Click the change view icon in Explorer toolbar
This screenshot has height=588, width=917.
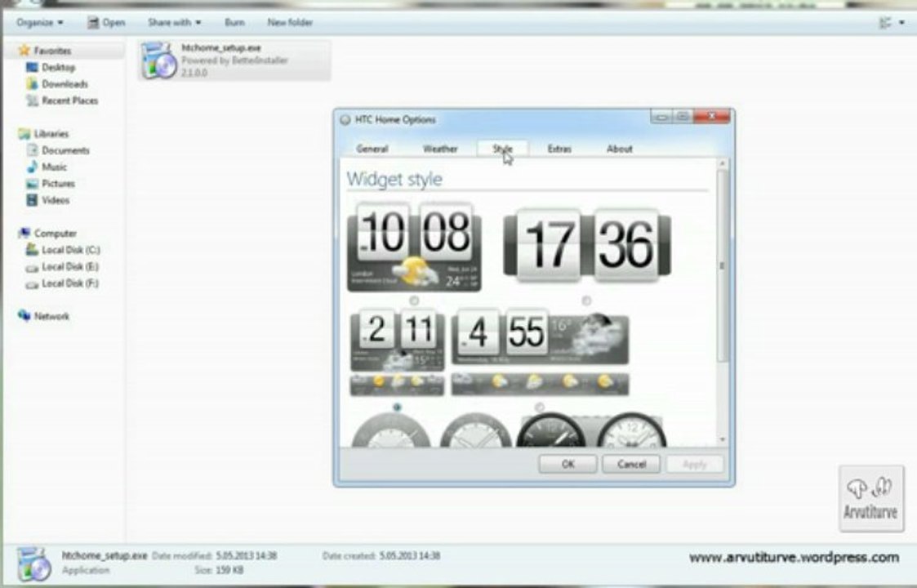pyautogui.click(x=885, y=22)
